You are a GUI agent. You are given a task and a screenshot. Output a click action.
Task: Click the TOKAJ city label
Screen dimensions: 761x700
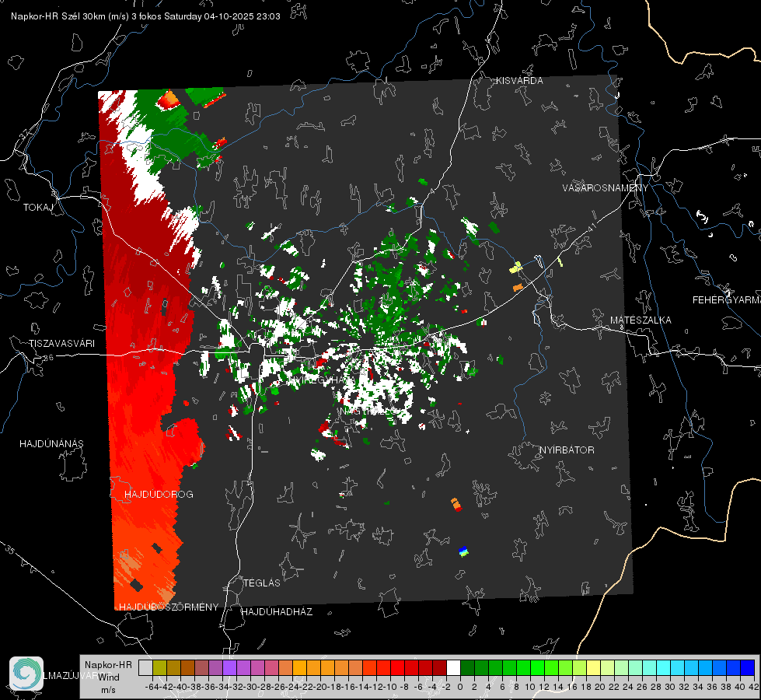(x=38, y=208)
